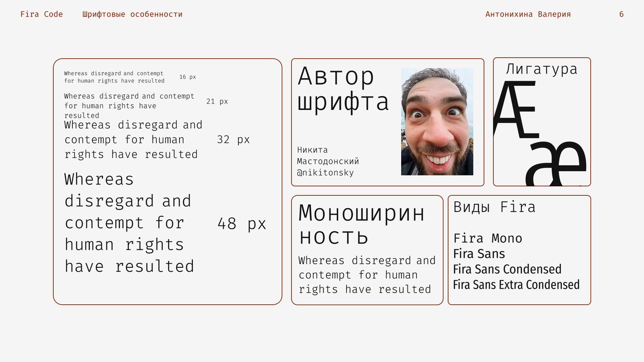The height and width of the screenshot is (362, 644).
Task: Click the lowercase æ ligature glyph
Action: click(556, 164)
